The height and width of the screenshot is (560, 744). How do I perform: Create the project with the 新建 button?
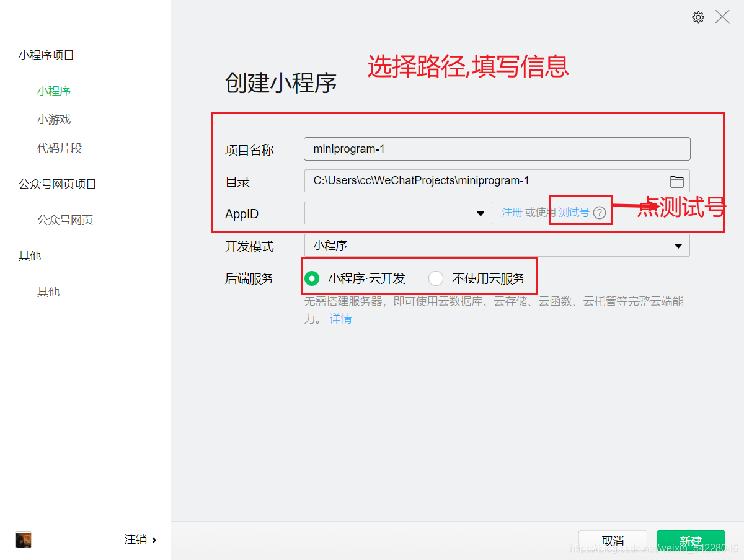coord(690,540)
